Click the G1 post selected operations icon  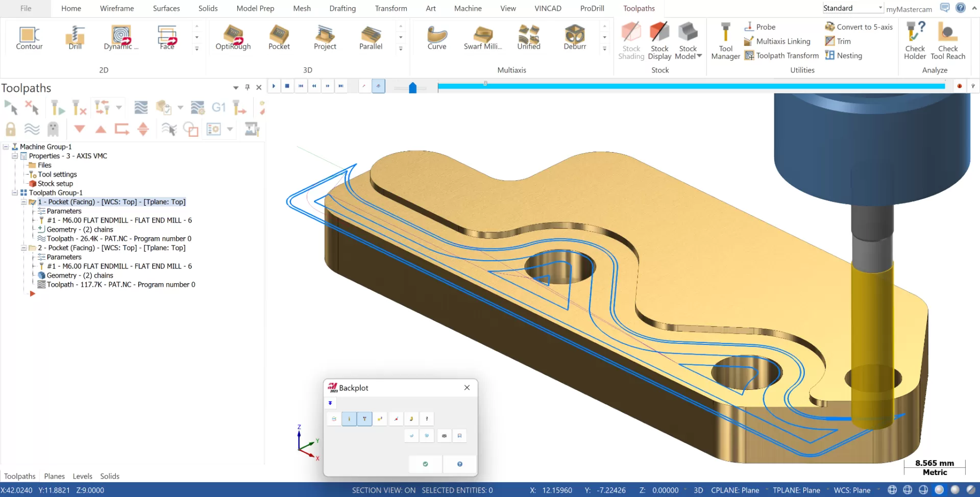tap(218, 107)
